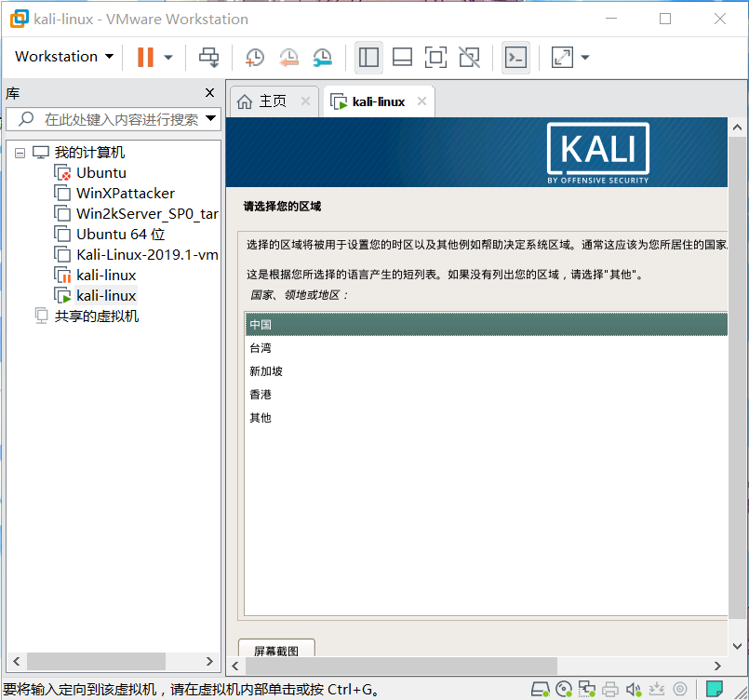The height and width of the screenshot is (700, 749).
Task: Choose 其他 in the region list
Action: pos(487,418)
